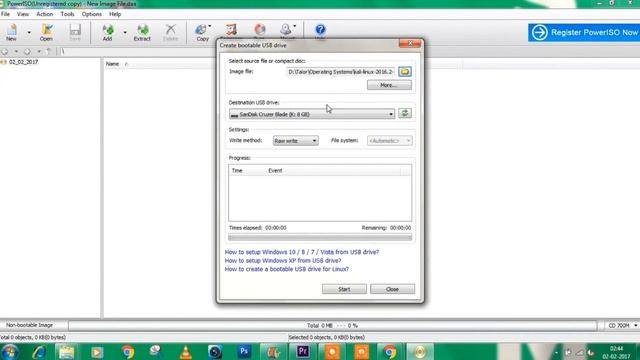Open 'How to setup Windows XP from USB' link

tap(283, 261)
